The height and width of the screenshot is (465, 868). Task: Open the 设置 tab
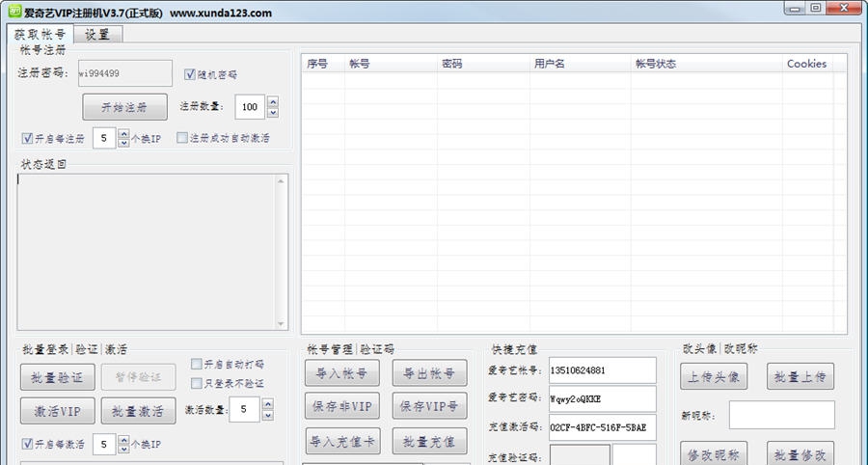(x=97, y=35)
